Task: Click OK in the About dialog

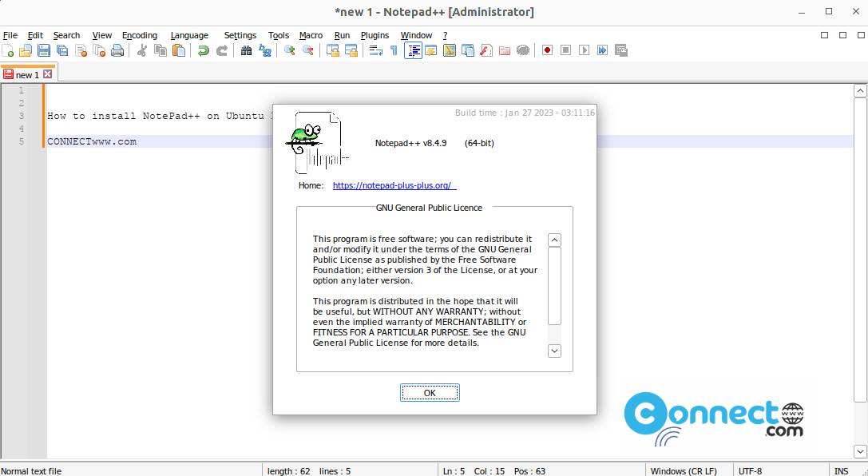Action: [x=430, y=392]
